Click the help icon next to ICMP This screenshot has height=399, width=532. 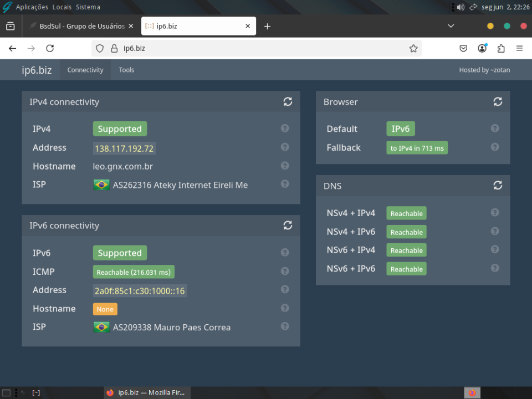pyautogui.click(x=285, y=271)
